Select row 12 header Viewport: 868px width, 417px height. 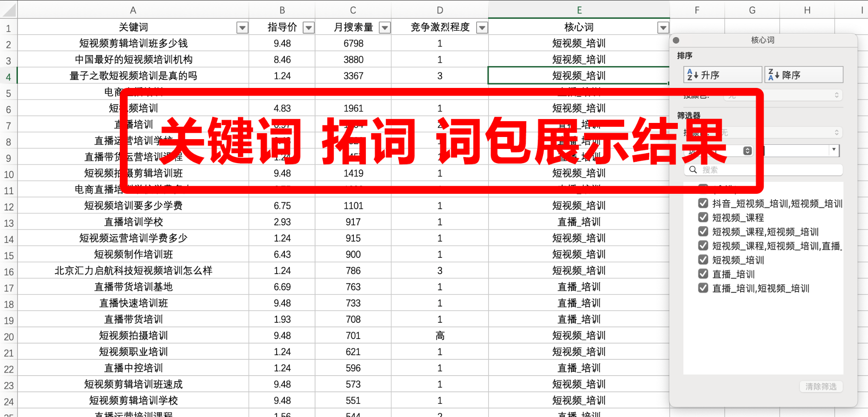[9, 207]
